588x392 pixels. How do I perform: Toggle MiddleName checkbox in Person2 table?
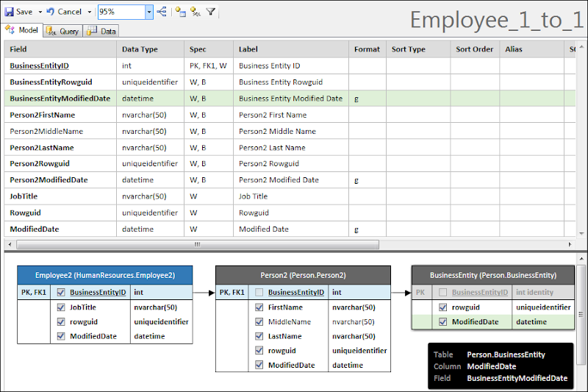click(259, 322)
